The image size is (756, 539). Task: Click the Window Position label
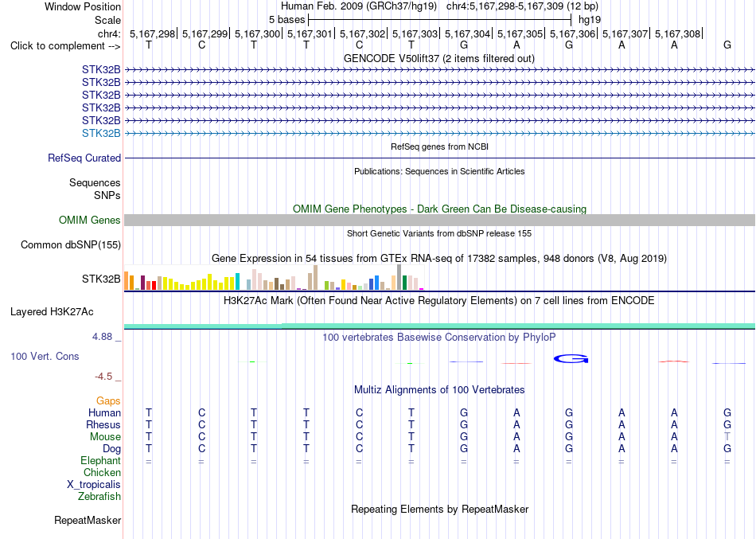pyautogui.click(x=83, y=6)
